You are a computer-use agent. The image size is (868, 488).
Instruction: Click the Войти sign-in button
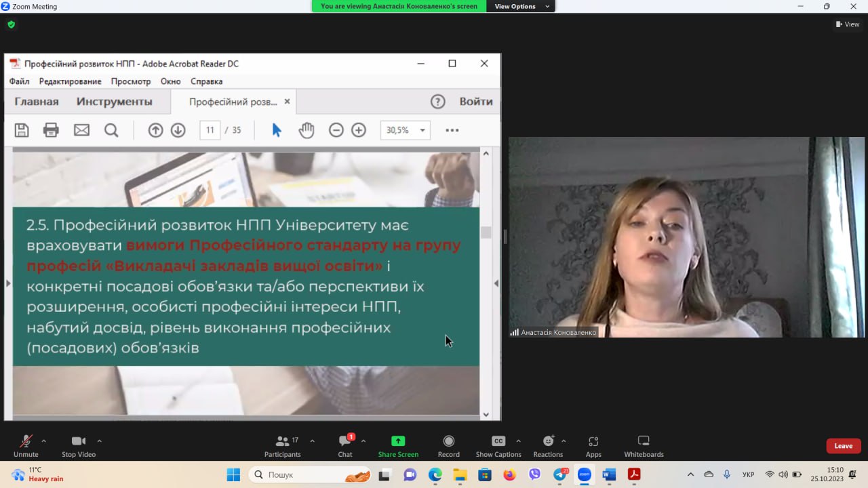point(476,102)
